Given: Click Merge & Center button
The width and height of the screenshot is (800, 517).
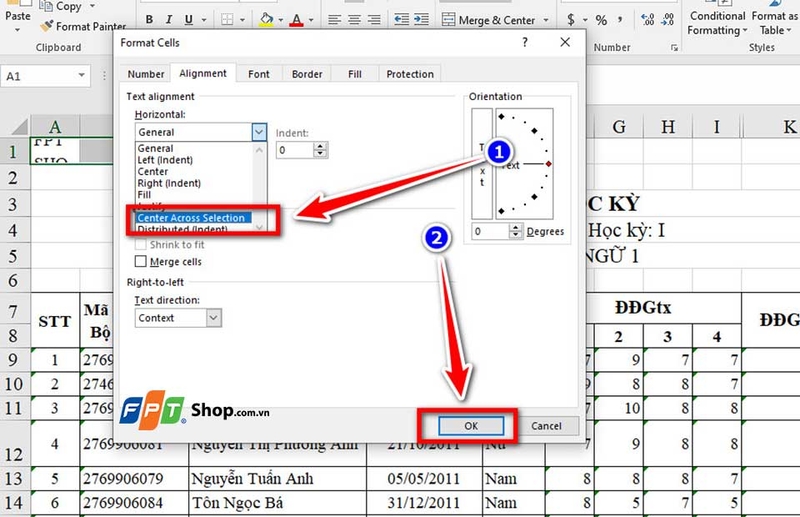Looking at the screenshot, I should [x=488, y=20].
